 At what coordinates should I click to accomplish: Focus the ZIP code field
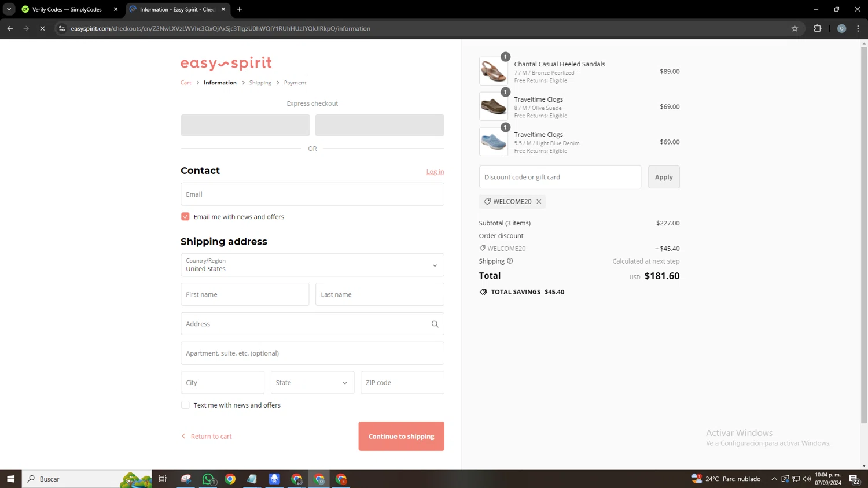402,382
